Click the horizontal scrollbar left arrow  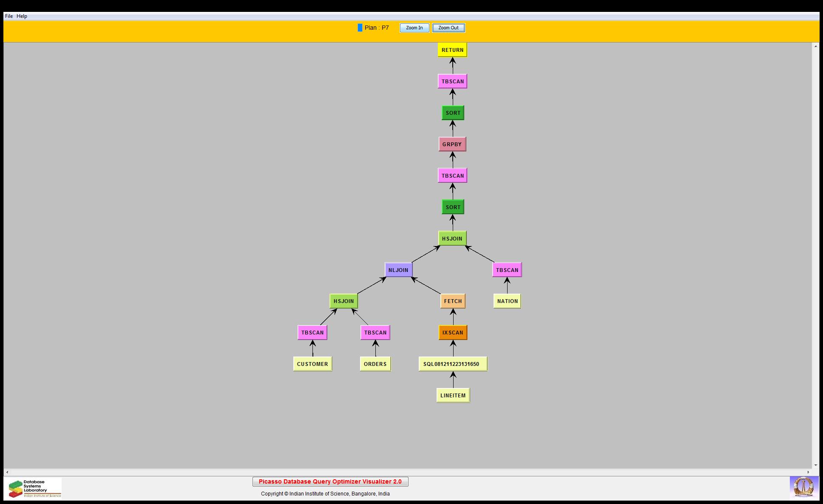click(7, 472)
